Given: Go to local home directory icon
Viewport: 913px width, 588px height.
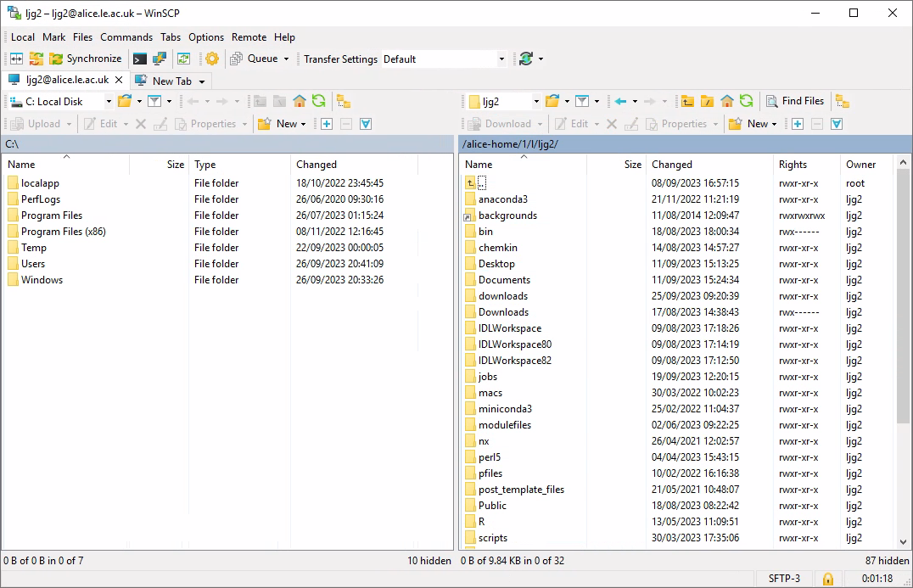Looking at the screenshot, I should tap(300, 101).
